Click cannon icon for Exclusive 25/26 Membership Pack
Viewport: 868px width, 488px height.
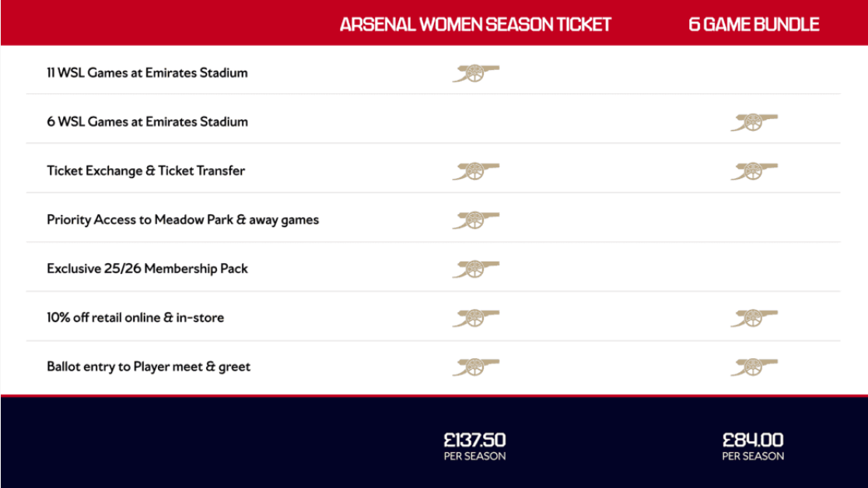[475, 269]
